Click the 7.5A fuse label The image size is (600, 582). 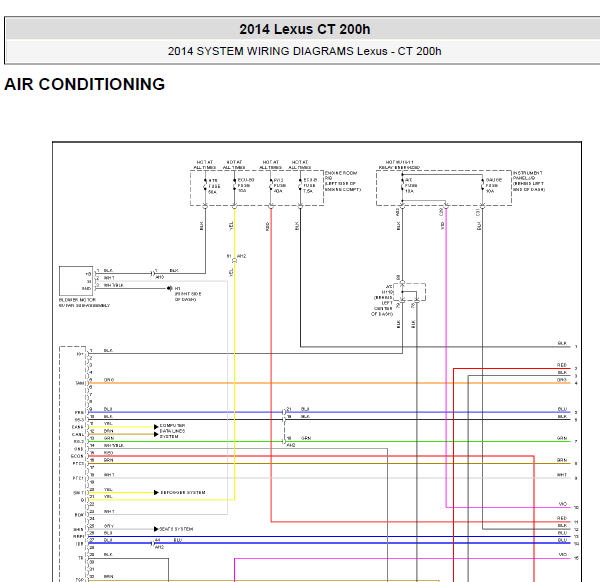click(x=310, y=186)
